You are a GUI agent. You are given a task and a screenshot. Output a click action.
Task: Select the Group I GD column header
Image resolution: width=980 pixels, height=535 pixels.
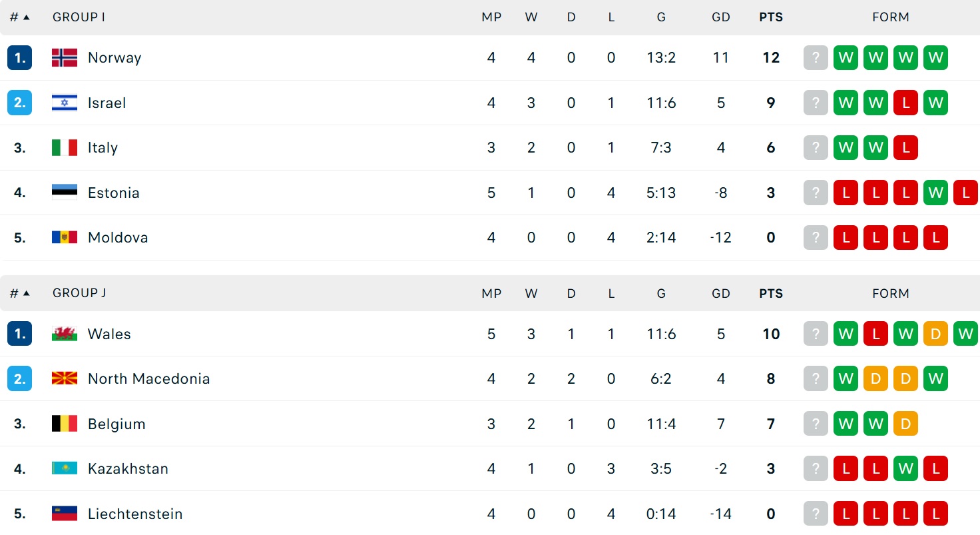[721, 17]
